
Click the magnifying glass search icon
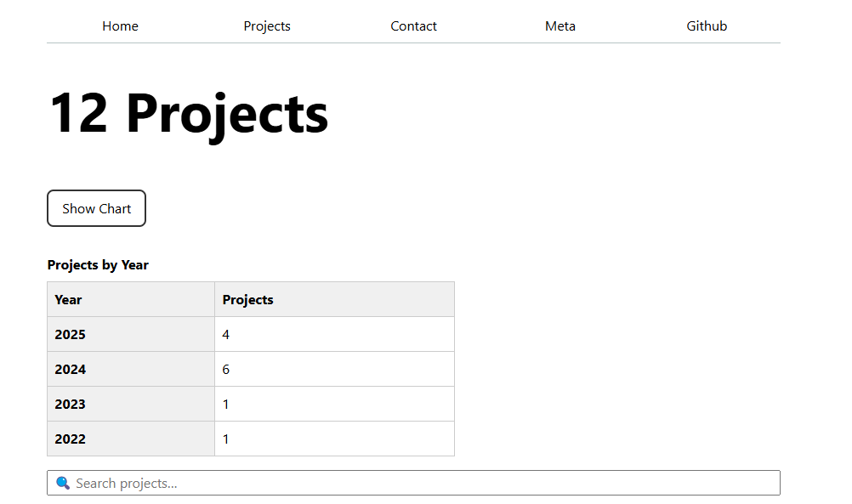pos(63,483)
